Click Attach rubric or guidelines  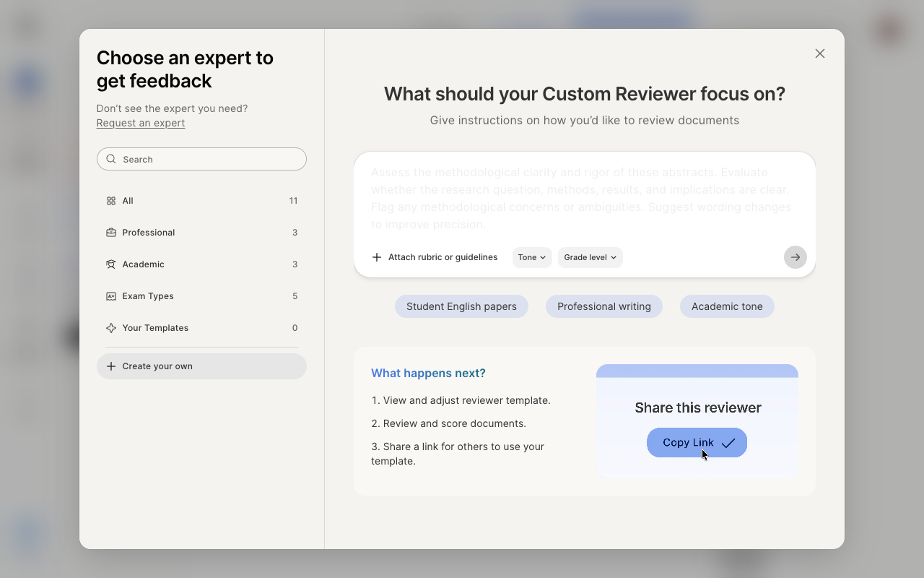click(x=435, y=257)
